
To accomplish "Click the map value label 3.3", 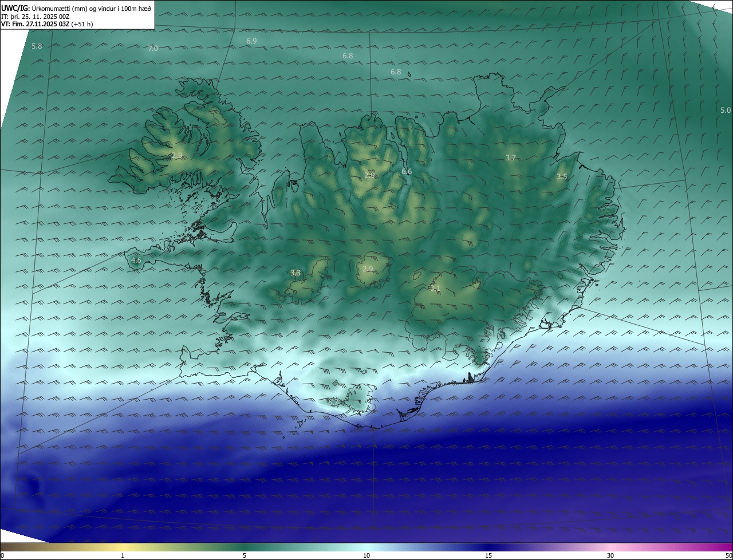I will [295, 273].
